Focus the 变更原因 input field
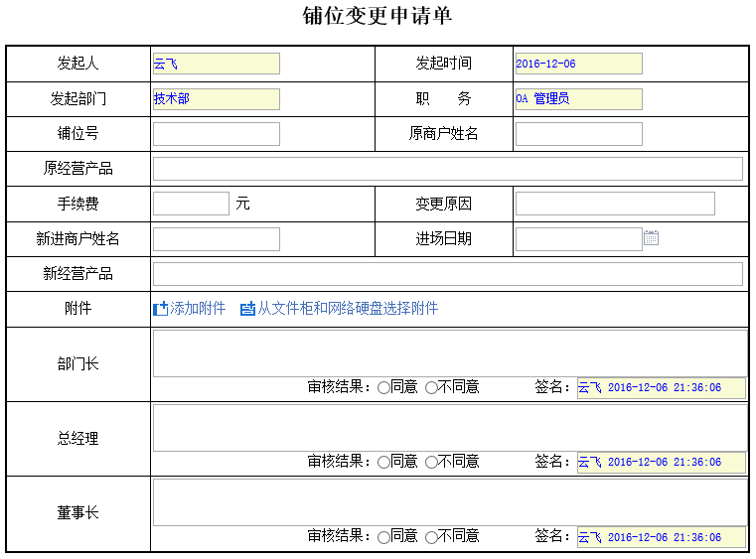The image size is (756, 559). coord(615,204)
